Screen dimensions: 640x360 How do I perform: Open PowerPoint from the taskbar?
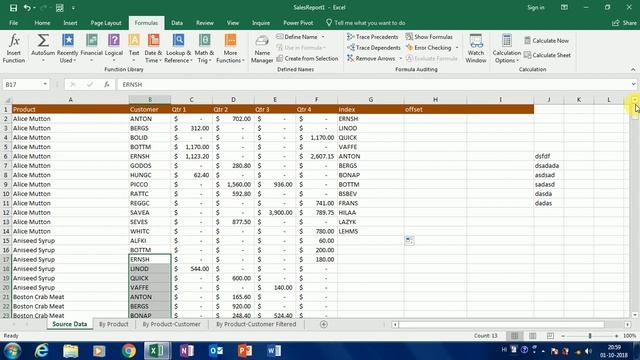point(244,351)
